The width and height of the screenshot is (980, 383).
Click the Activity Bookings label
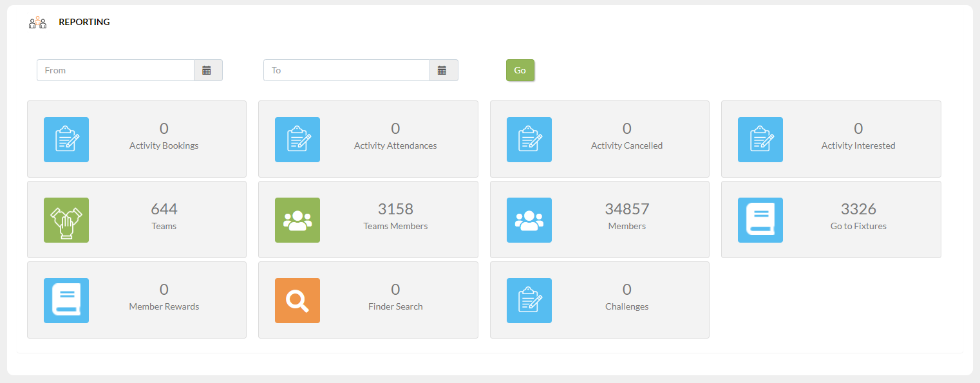(x=164, y=145)
